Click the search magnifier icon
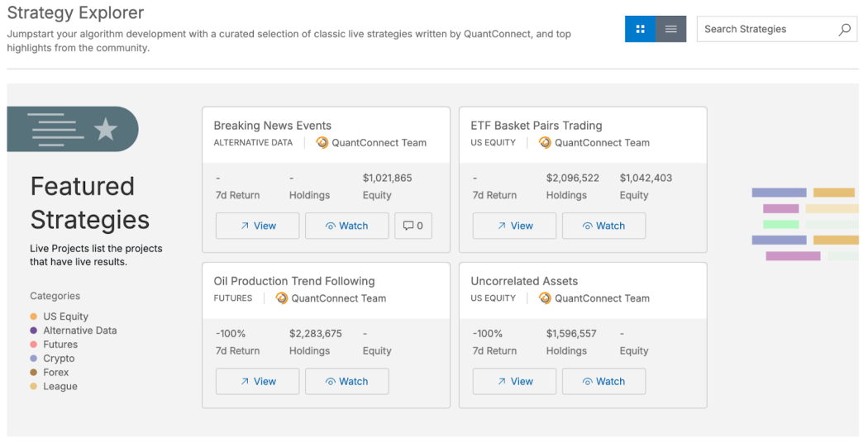868x443 pixels. pyautogui.click(x=844, y=30)
